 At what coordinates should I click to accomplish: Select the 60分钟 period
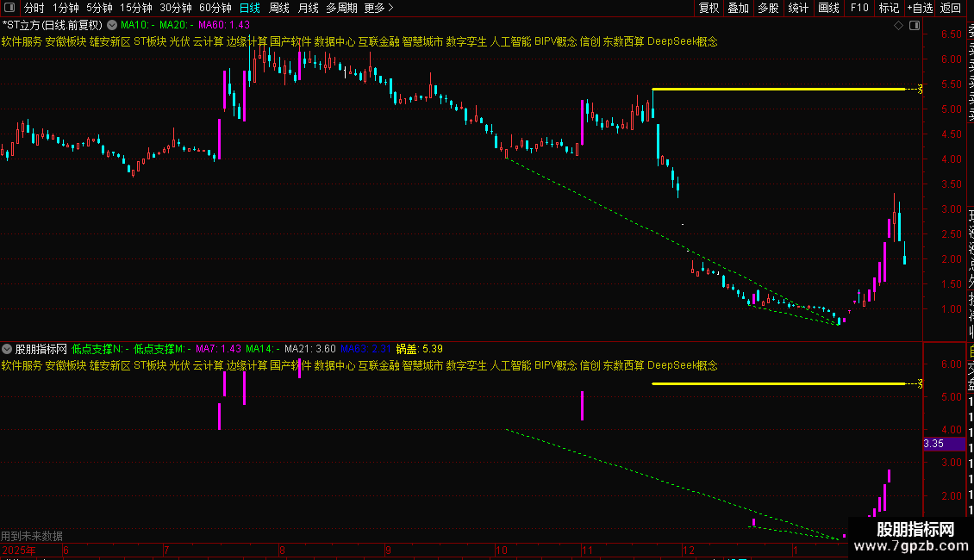pos(215,8)
